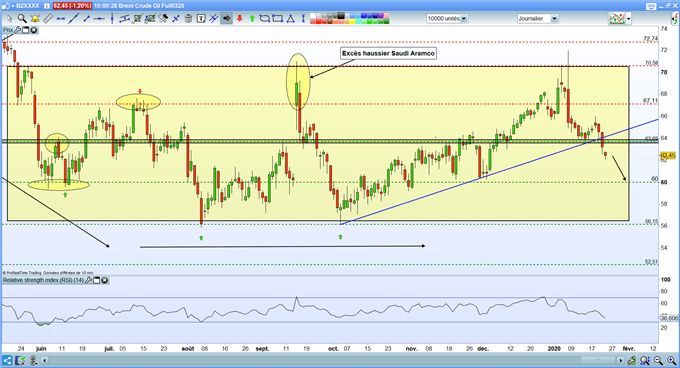Select the blue cross marker tool

pos(176,19)
